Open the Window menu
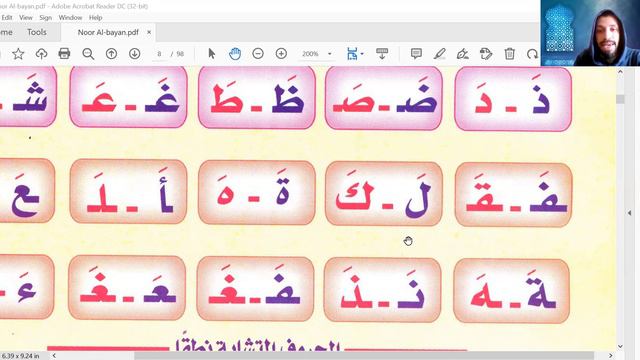This screenshot has width=640, height=360. 70,18
